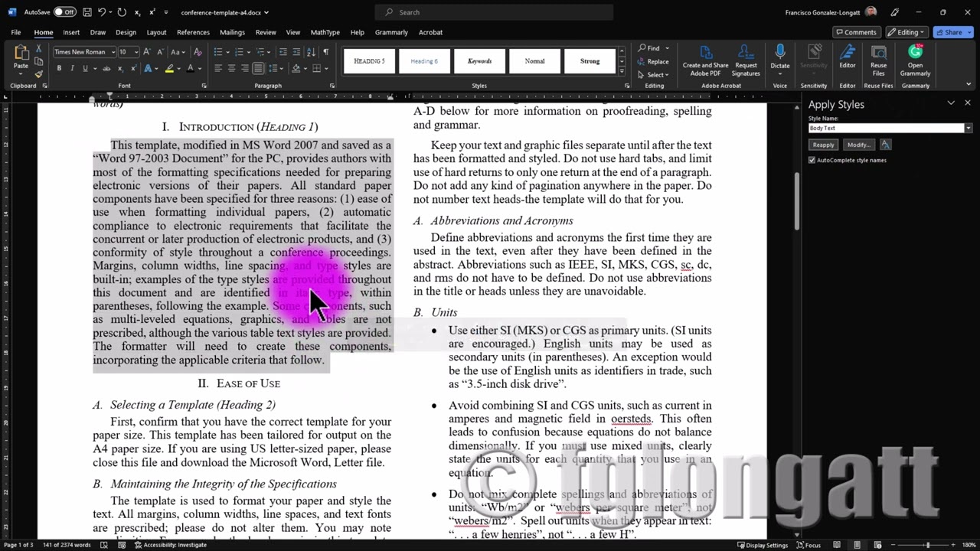Switch to the References tab

click(x=193, y=32)
